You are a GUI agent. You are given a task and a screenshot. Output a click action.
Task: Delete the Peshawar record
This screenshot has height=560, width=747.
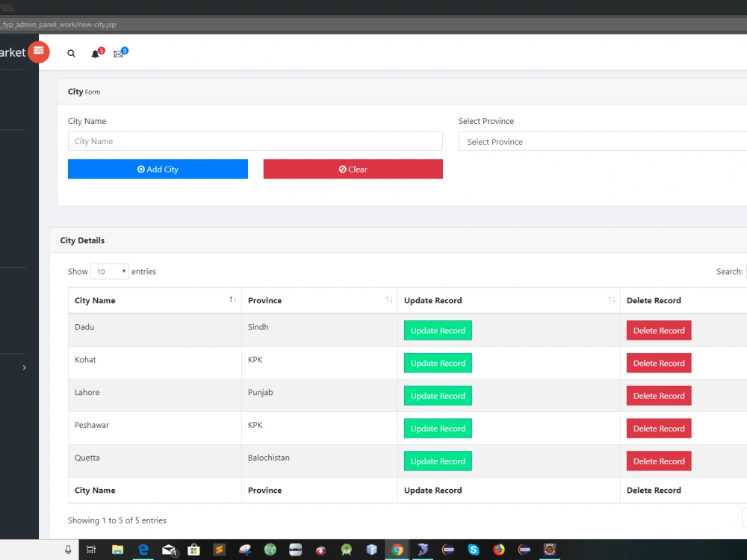point(659,428)
